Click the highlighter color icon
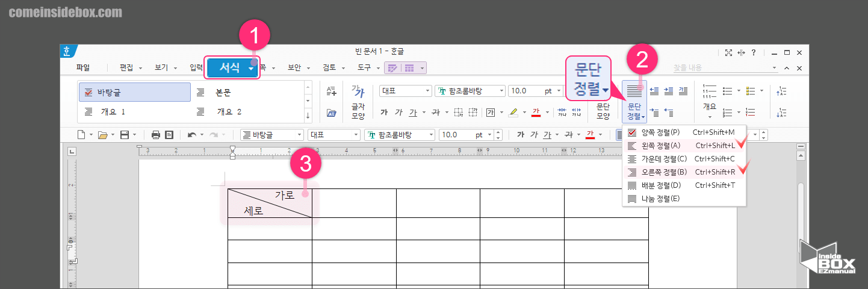This screenshot has width=868, height=289. [x=513, y=113]
